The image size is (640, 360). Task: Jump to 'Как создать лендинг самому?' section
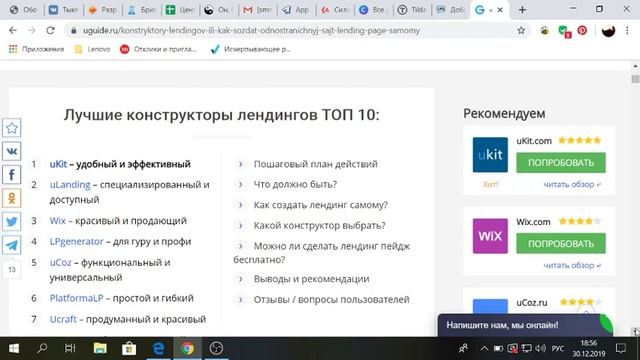[320, 205]
